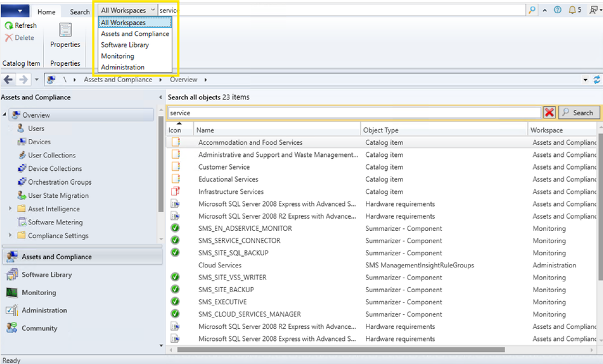Open the Help question mark icon
The width and height of the screenshot is (603, 364).
tap(557, 10)
